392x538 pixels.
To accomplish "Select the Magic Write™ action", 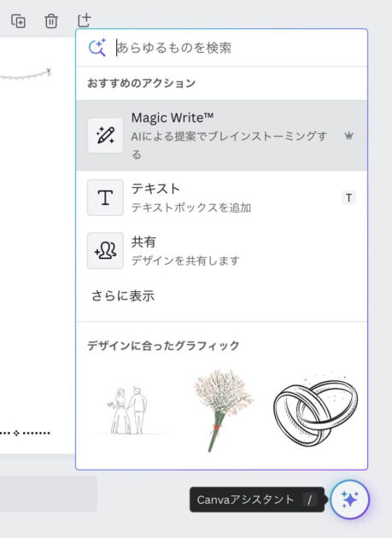I will coord(221,136).
